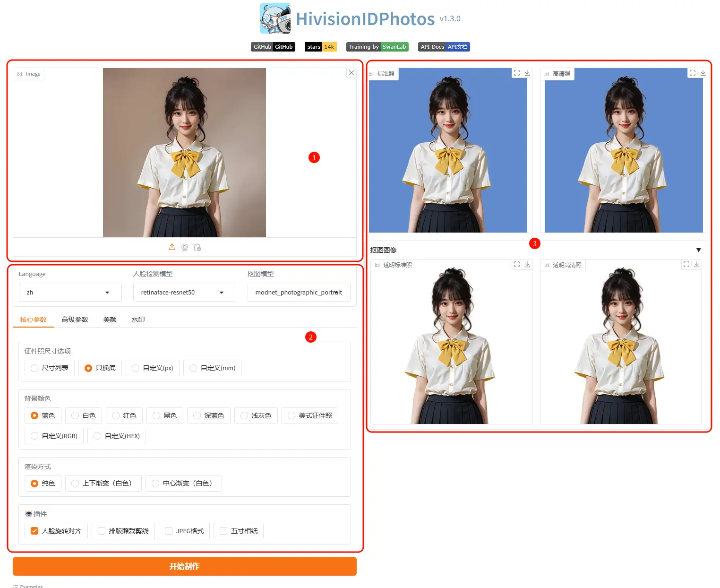Open the 人脸检测模型 dropdown
Image resolution: width=720 pixels, height=588 pixels.
pos(184,292)
